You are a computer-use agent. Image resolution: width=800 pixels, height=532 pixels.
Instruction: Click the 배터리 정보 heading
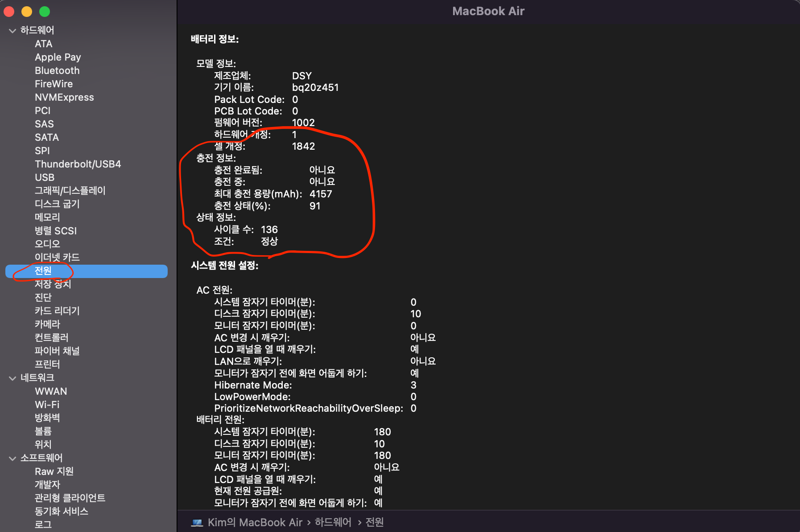tap(215, 39)
